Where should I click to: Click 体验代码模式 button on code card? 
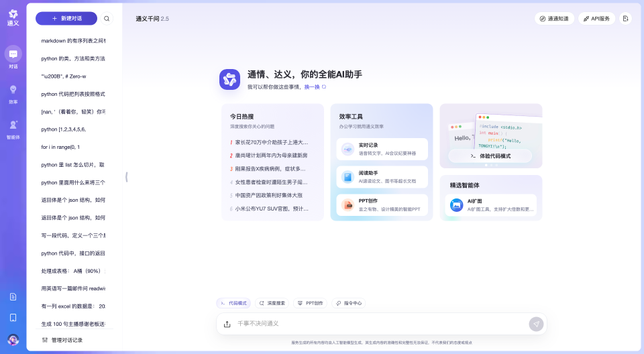click(490, 156)
